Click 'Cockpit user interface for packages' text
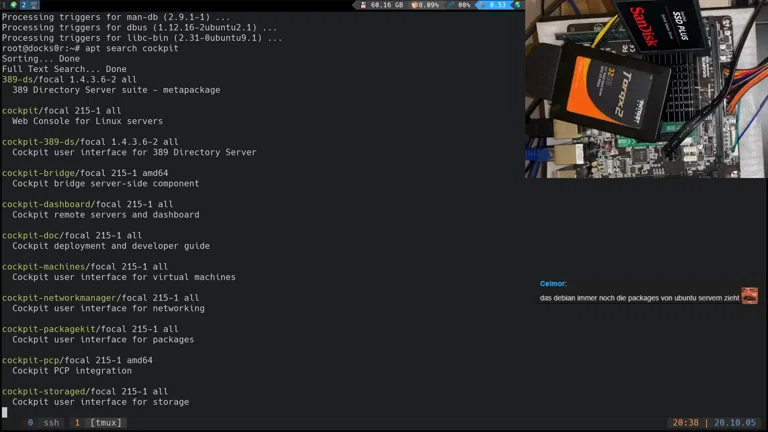The width and height of the screenshot is (768, 432). [103, 340]
